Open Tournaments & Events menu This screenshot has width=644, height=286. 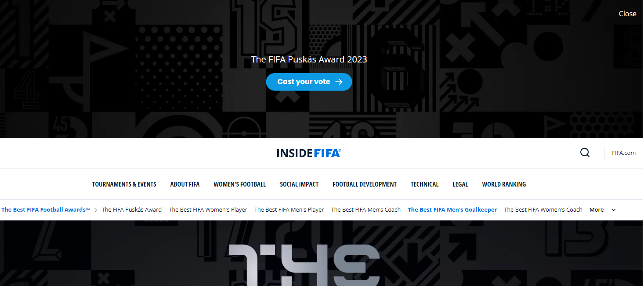[x=124, y=184]
